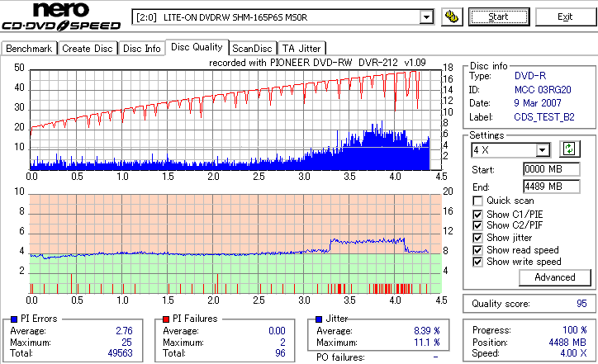Viewport: 598px width, 364px height.
Task: Click the Position 4488 MB value
Action: point(567,343)
